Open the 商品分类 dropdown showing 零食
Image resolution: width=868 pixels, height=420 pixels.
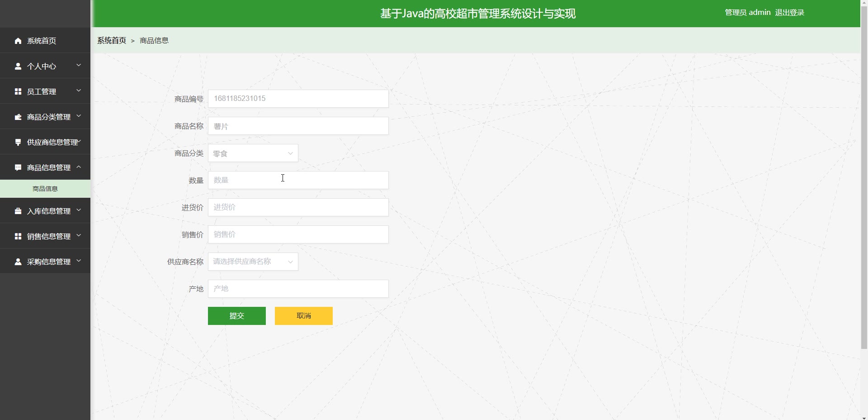pos(253,153)
